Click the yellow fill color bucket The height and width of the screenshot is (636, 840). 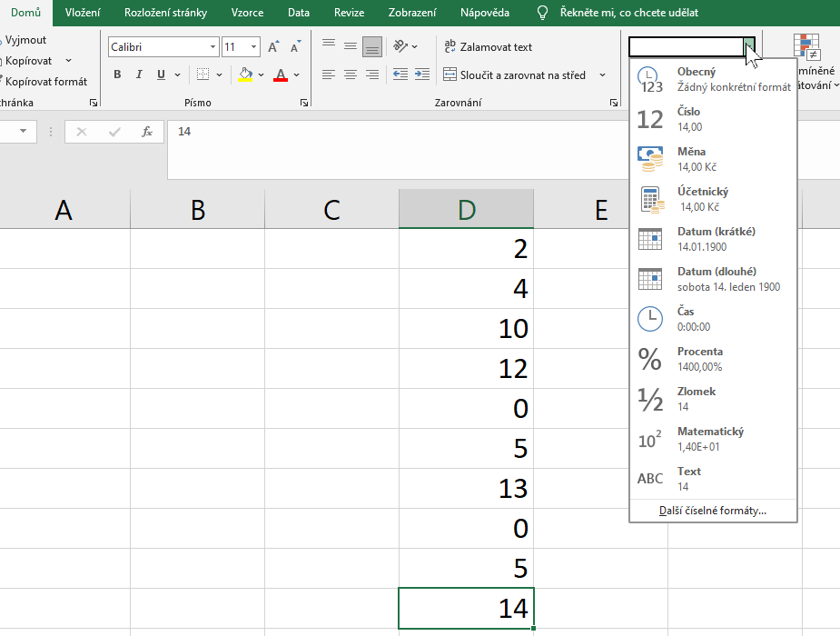coord(245,75)
